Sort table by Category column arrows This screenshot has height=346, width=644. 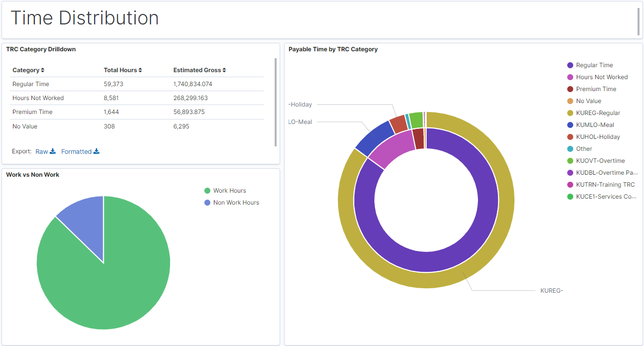coord(43,70)
